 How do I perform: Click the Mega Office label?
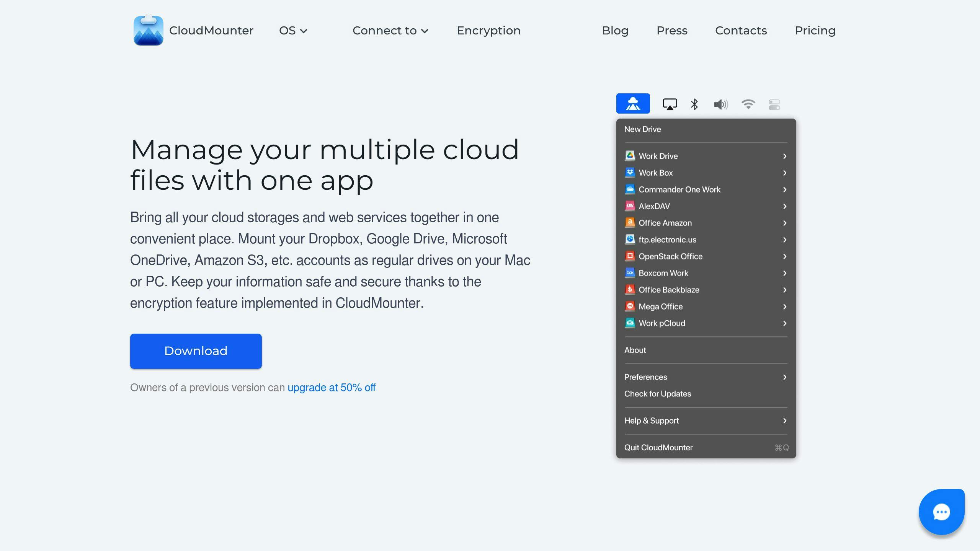660,306
